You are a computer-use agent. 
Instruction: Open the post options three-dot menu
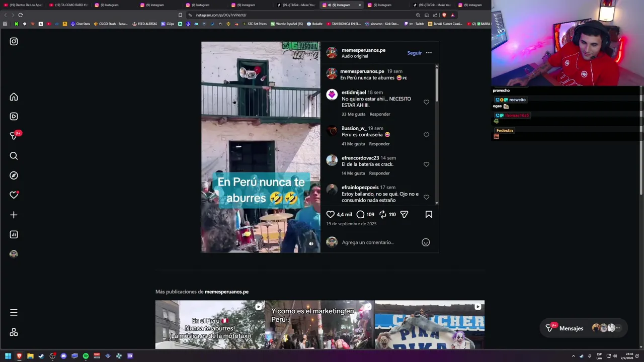click(429, 53)
